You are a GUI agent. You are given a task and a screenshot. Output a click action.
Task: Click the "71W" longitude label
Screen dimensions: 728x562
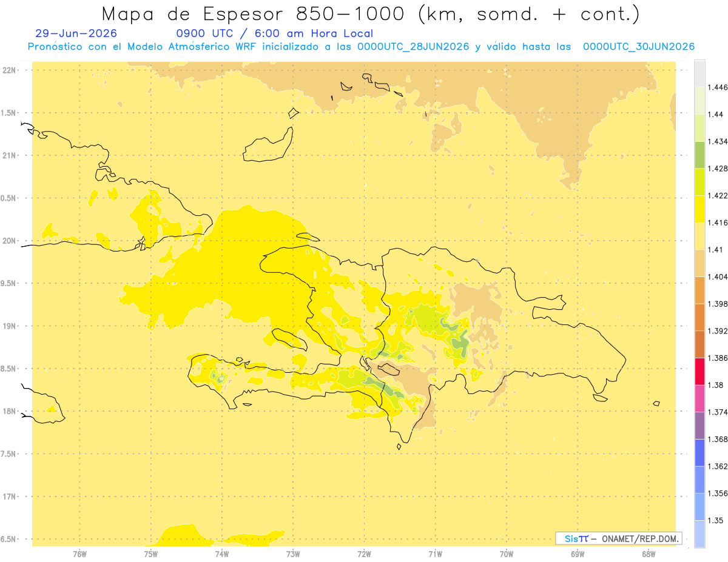pos(435,554)
